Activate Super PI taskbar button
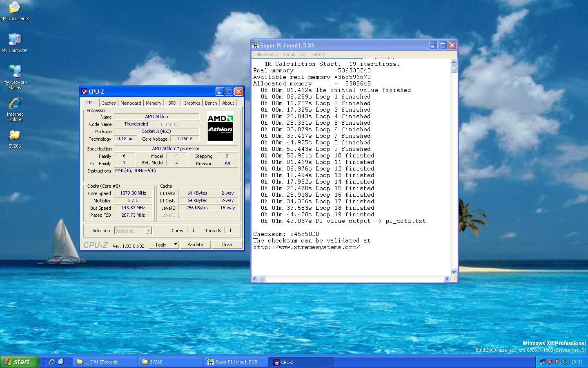Screen dimensions: 588x368 tap(236, 362)
